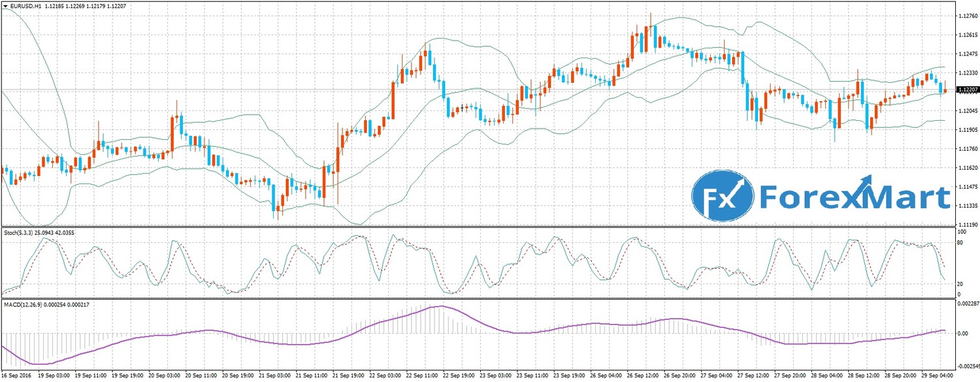The image size is (980, 382).
Task: Click the EURUSD,H1 chart title
Action: click(25, 7)
